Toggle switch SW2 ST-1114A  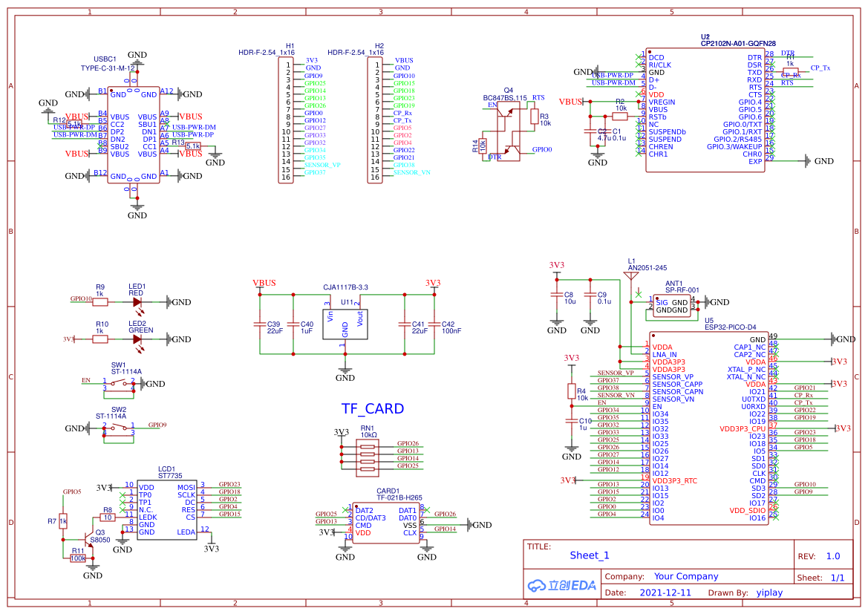click(119, 428)
